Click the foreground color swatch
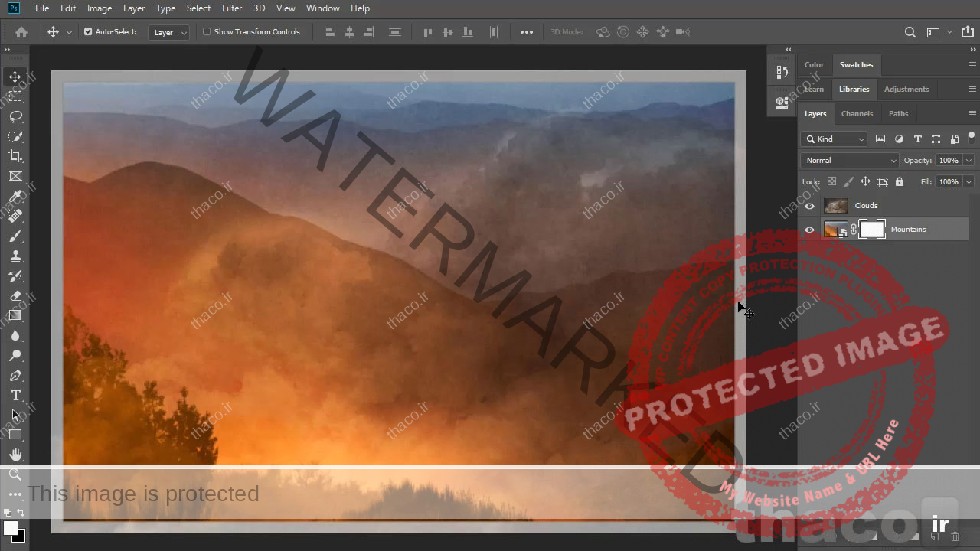Screen dimensions: 980x551 (x=11, y=528)
